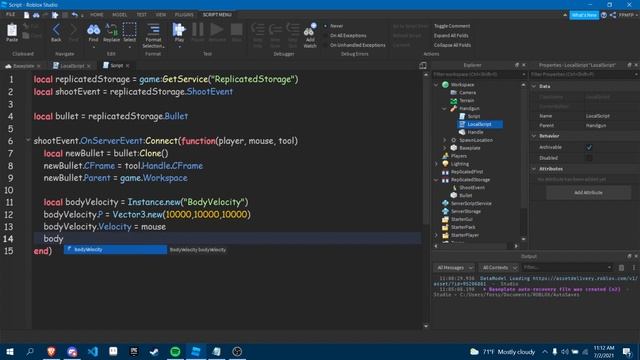Click the Windows Start button
This screenshot has width=640, height=360.
pyautogui.click(x=9, y=351)
